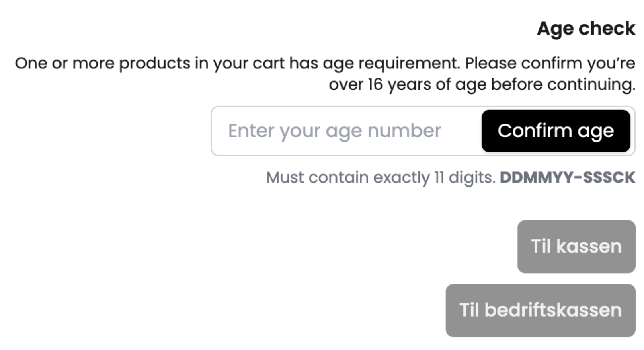Screen dimensions: 644x350
Task: Click the word 'Confirm' on black button
Action: (534, 131)
